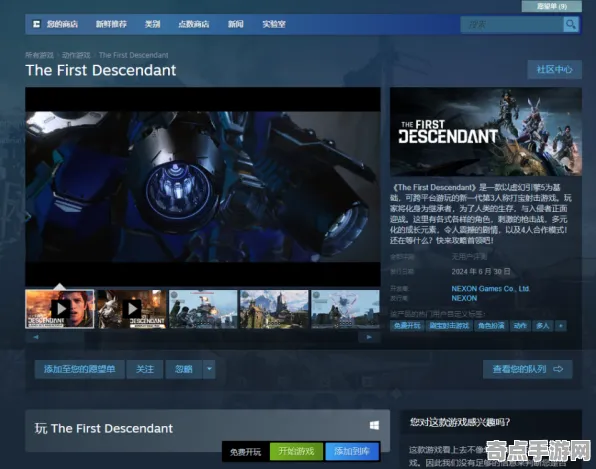Click the store search input field
Viewport: 596px width, 469px height.
tap(512, 25)
